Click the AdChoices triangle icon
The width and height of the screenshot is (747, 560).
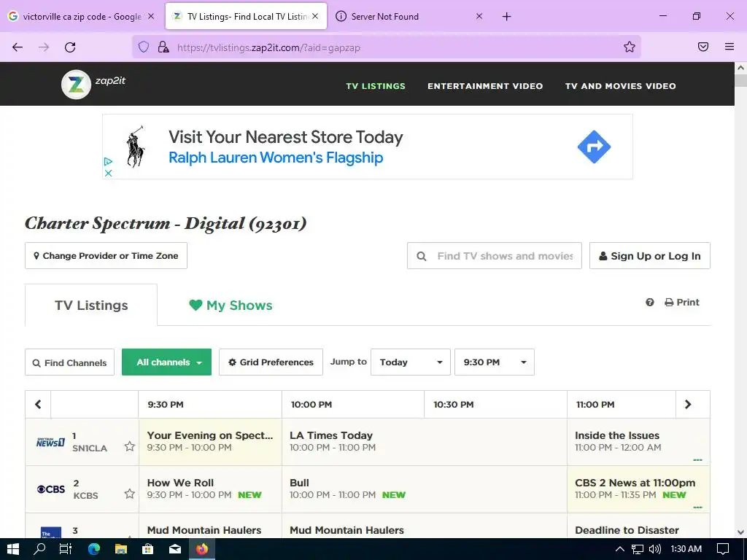pyautogui.click(x=108, y=161)
